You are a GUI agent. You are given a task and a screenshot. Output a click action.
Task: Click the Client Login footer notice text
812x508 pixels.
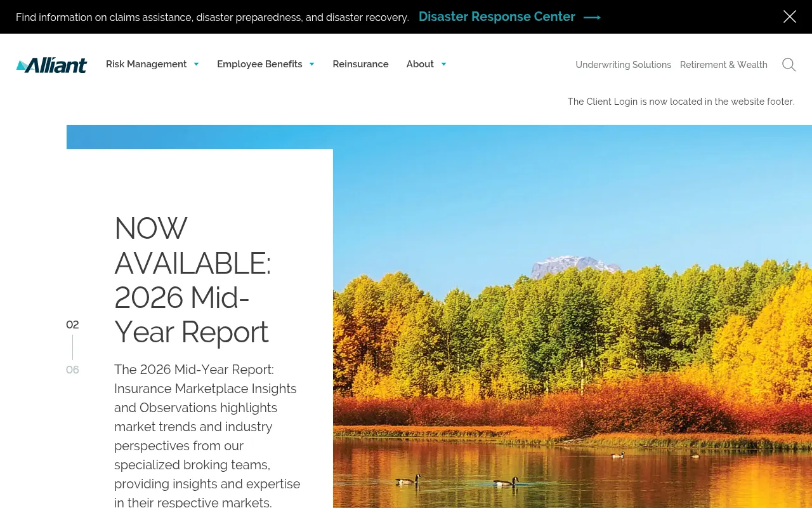coord(681,102)
